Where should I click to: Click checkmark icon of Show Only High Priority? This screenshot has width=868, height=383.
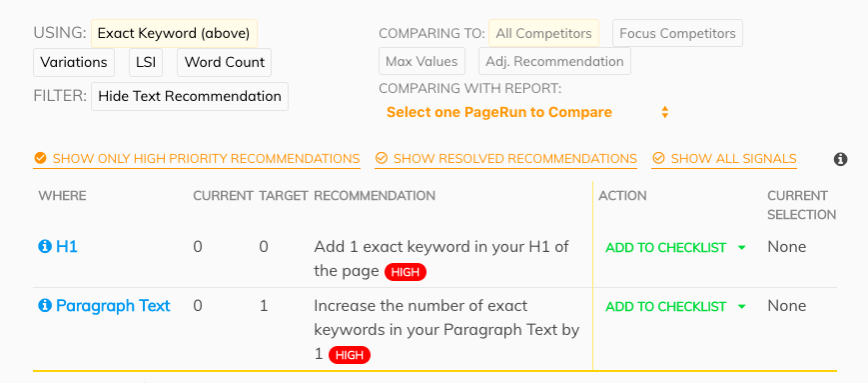(x=40, y=159)
